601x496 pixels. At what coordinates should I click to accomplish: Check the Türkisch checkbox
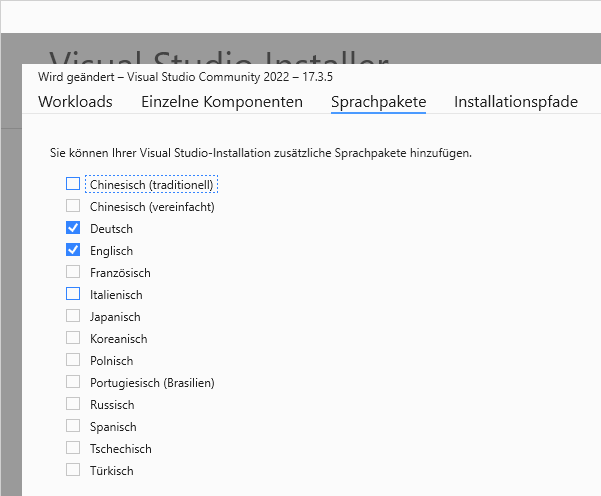(73, 470)
